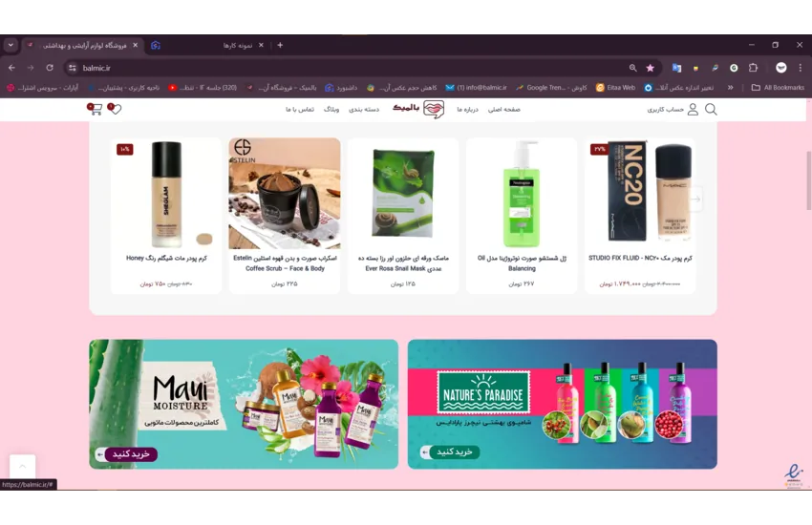Open the browser Extensions puzzle icon
The image size is (812, 525).
coord(753,68)
